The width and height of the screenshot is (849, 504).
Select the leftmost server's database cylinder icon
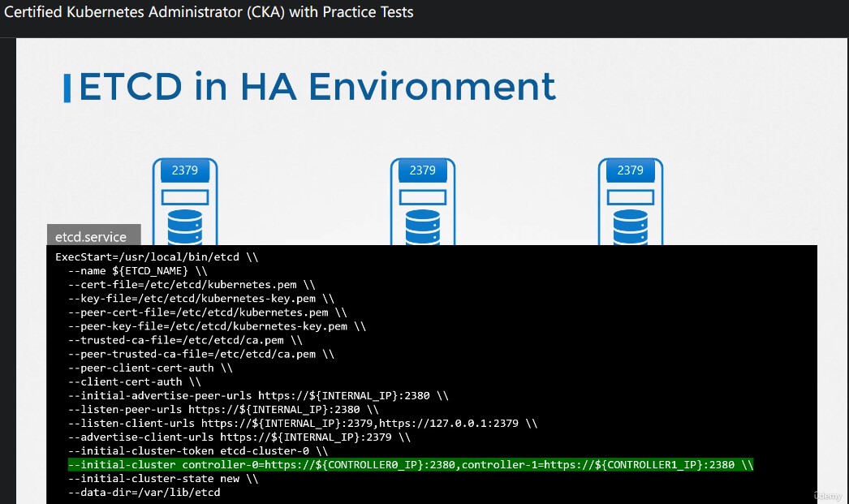[184, 227]
